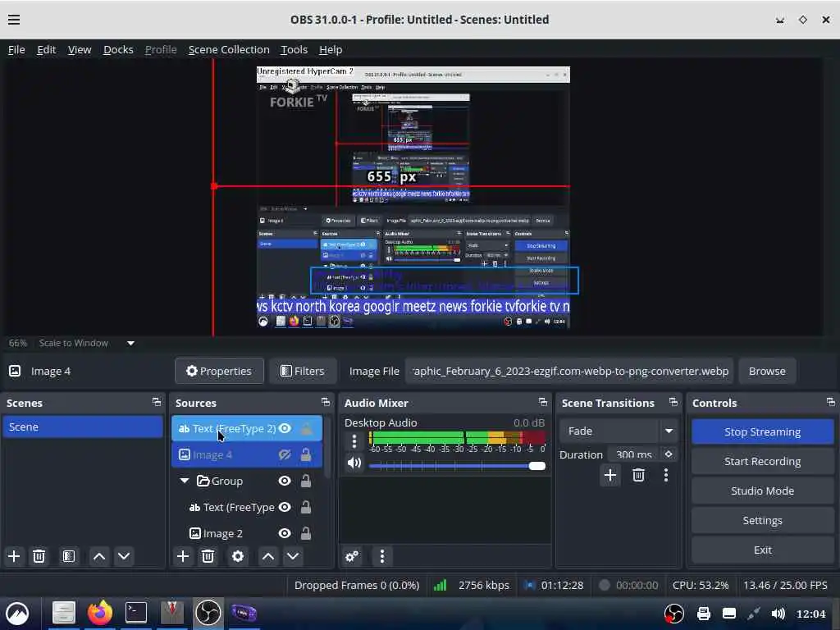
Task: Click the system tray volume icon
Action: (778, 614)
